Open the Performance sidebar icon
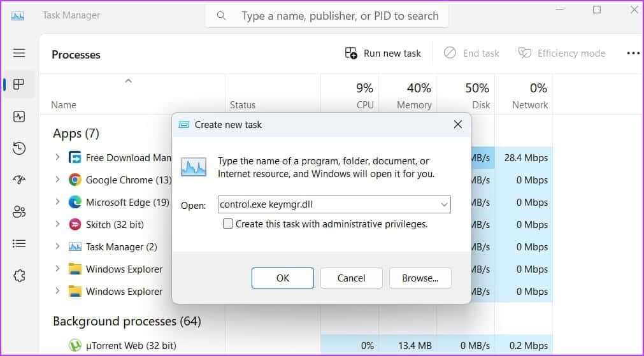Screen dimensions: 644x356 tap(19, 117)
